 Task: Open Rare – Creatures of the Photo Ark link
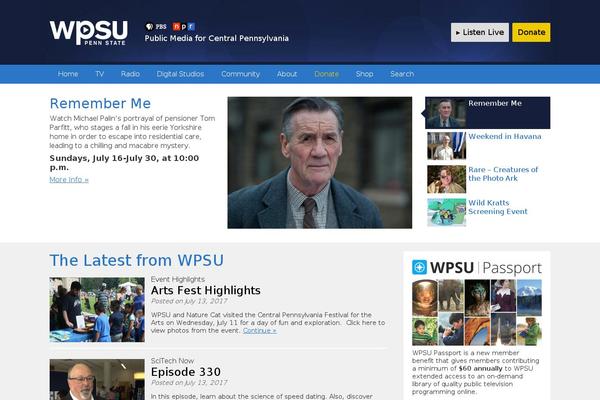tap(503, 174)
